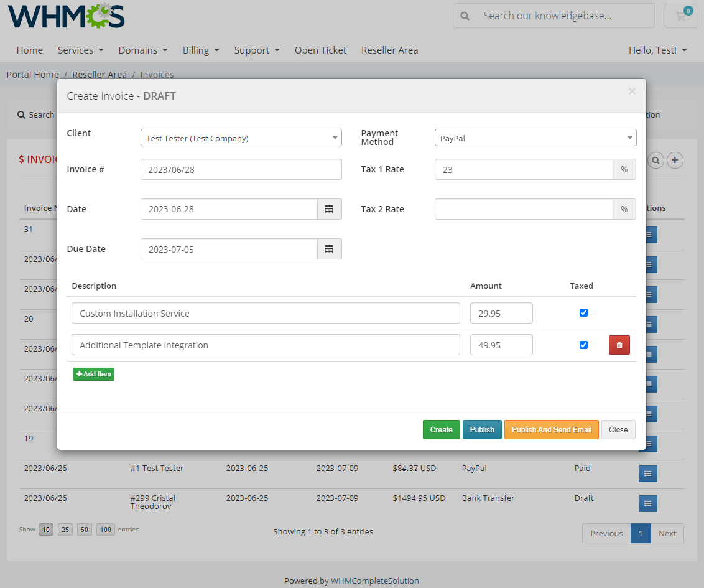Delete the Additional Template Integration line item
This screenshot has width=704, height=588.
(619, 345)
